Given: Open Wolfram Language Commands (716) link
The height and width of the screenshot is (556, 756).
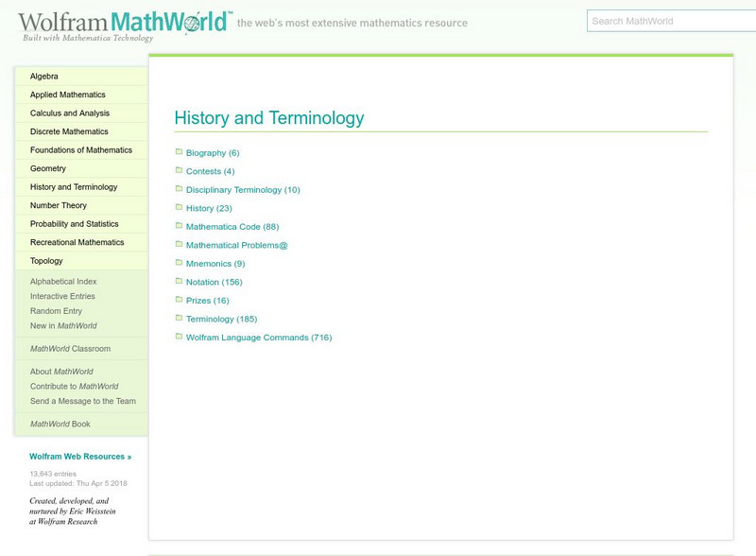Looking at the screenshot, I should point(259,338).
